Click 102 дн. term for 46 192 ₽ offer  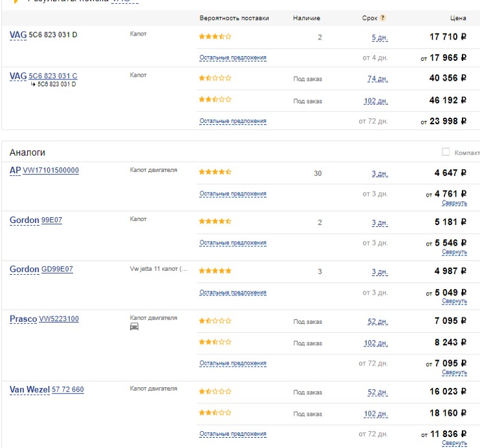point(376,101)
